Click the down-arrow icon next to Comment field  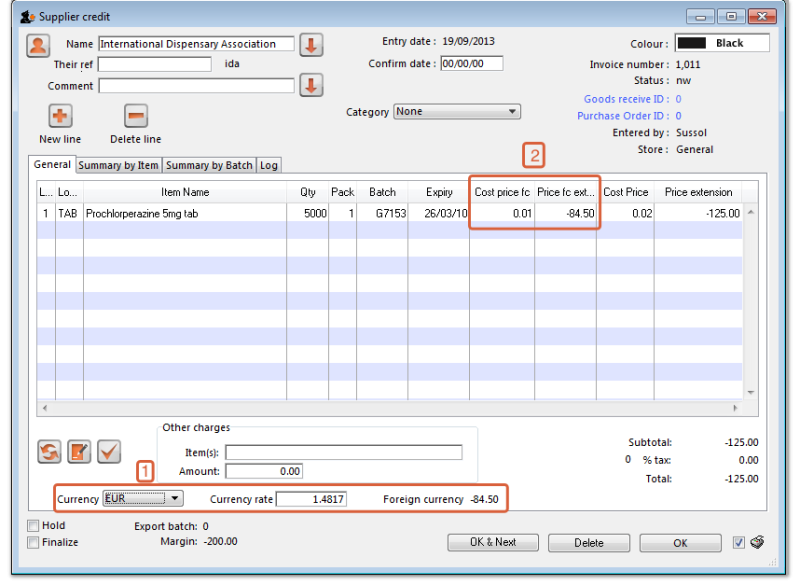(x=311, y=86)
